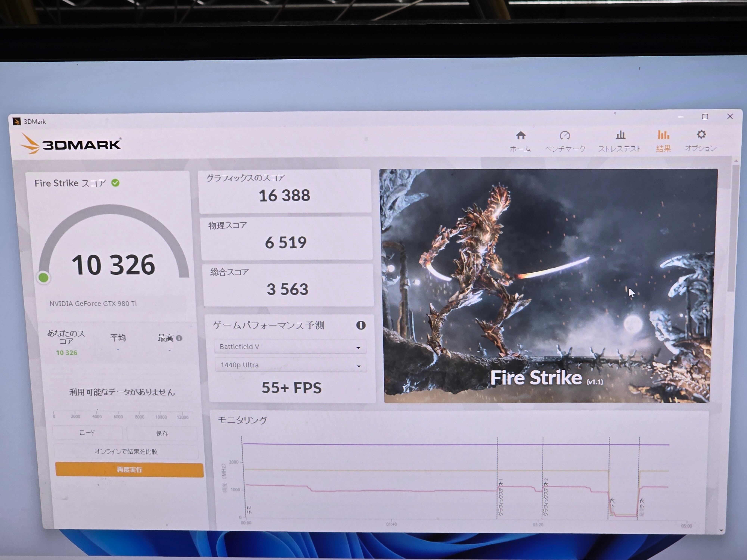Image resolution: width=747 pixels, height=560 pixels.
Task: Click the scrollbar down arrow at bottom right
Action: [721, 531]
